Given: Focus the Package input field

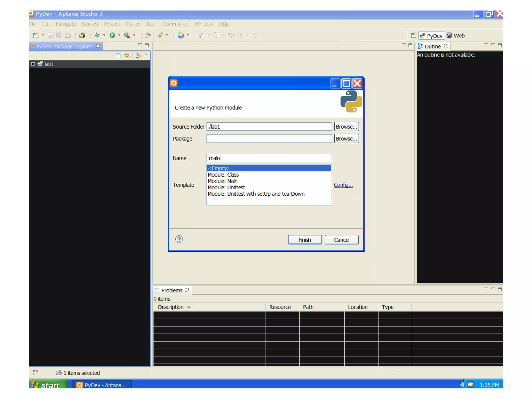Looking at the screenshot, I should pyautogui.click(x=269, y=138).
